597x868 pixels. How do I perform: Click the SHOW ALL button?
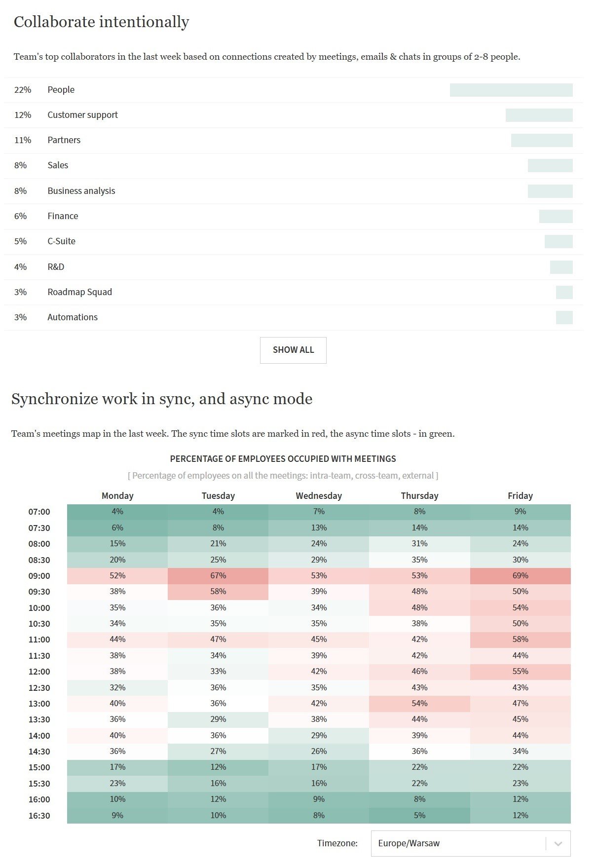[293, 350]
